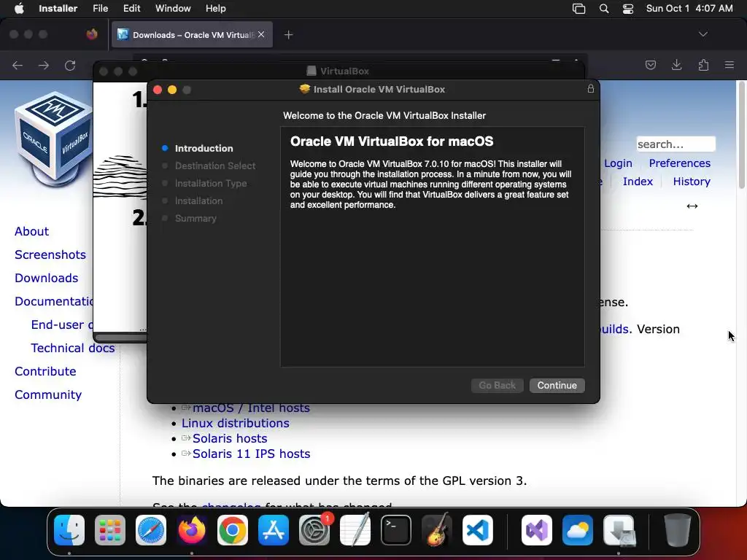Open the macOS / Intel hosts download link

(x=251, y=408)
